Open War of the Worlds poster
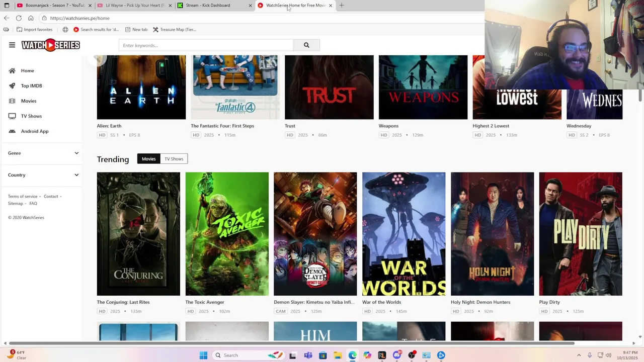This screenshot has width=644, height=362. 404,234
